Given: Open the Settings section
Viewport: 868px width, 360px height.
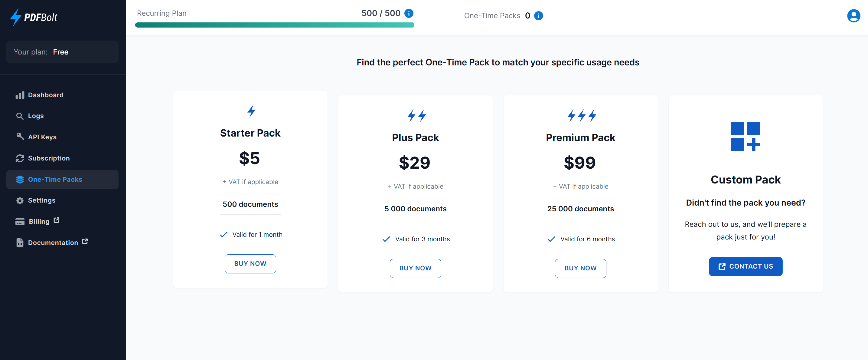Looking at the screenshot, I should 41,200.
